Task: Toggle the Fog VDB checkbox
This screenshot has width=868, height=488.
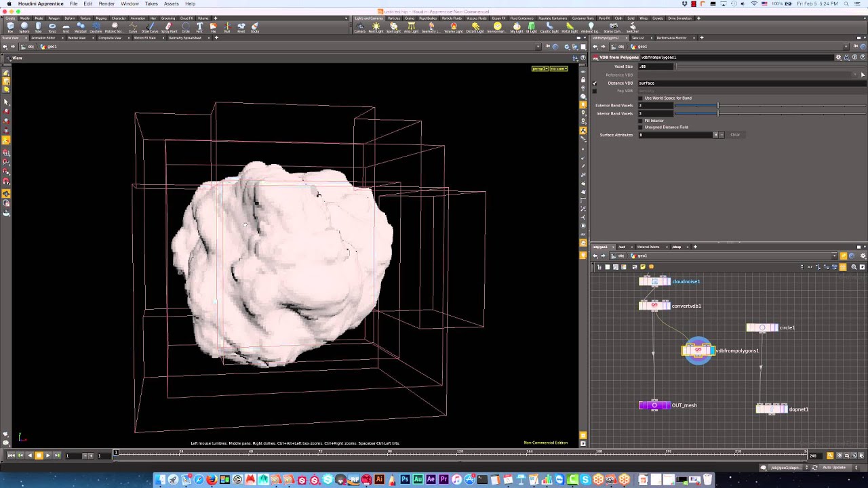Action: pyautogui.click(x=595, y=91)
